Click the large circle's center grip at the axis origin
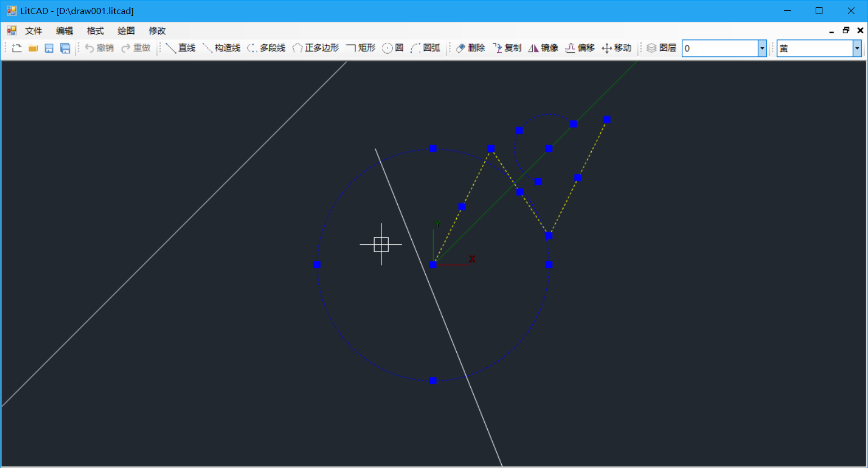The image size is (868, 468). (433, 264)
